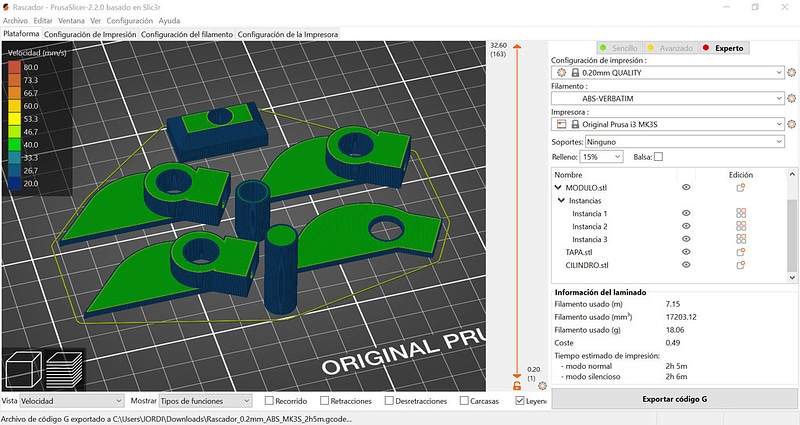This screenshot has width=800, height=425.
Task: Switch to Configuración de la Impresora tab
Action: [x=288, y=35]
